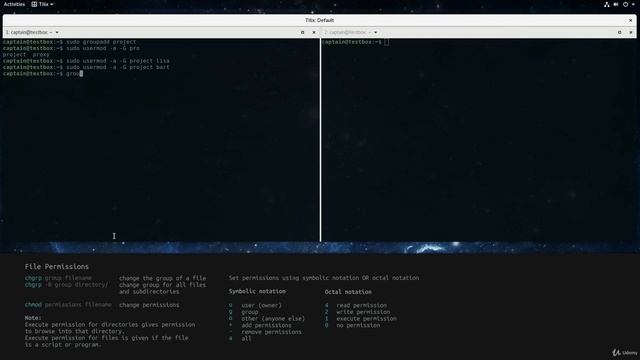
Task: Click the volume speaker icon in the top bar
Action: pos(616,4)
